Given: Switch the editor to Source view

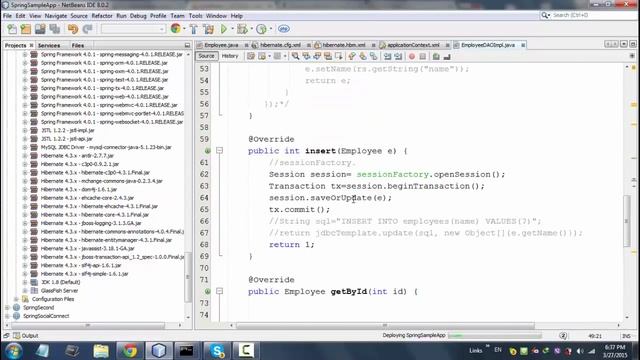Looking at the screenshot, I should click(x=207, y=56).
